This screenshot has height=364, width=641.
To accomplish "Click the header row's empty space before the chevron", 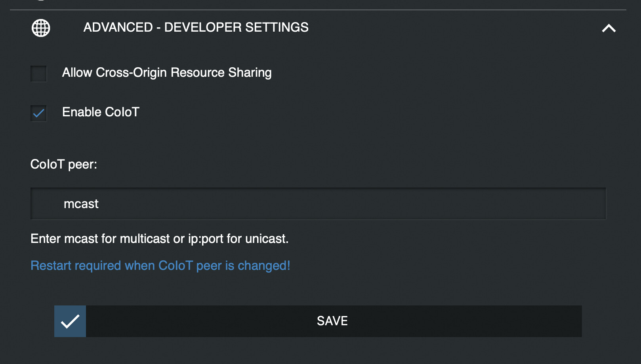I will [456, 28].
